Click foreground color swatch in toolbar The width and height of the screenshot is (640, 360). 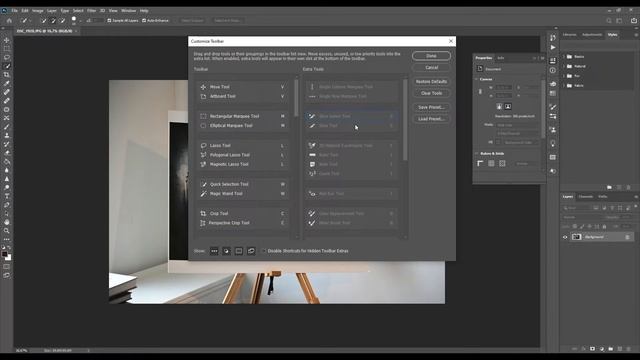coord(5,254)
